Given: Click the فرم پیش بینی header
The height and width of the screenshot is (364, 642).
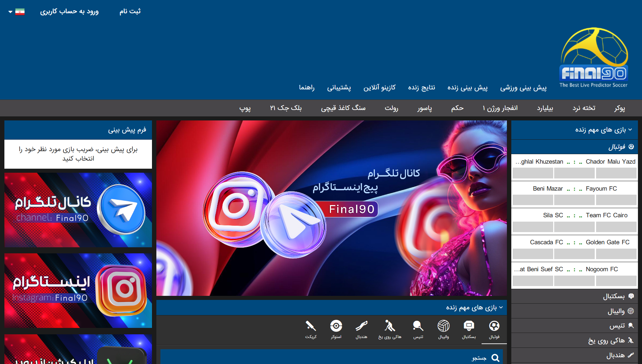Looking at the screenshot, I should tap(78, 130).
